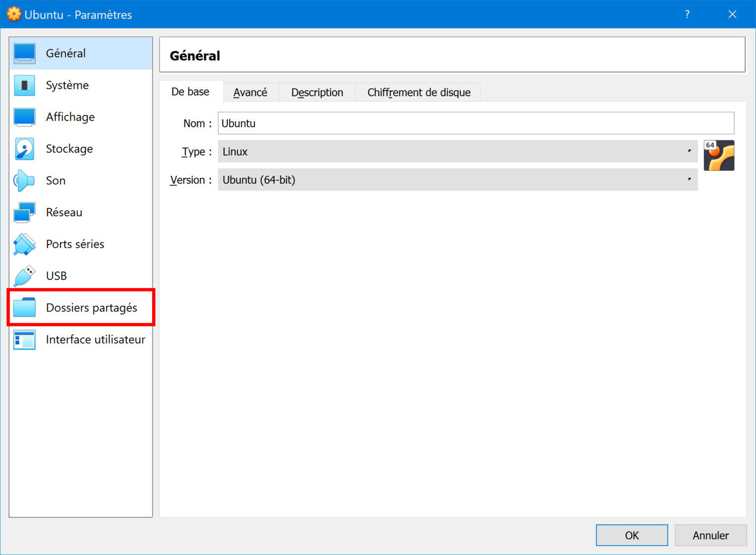Open the Affichage settings page
The height and width of the screenshot is (555, 756).
click(24, 117)
